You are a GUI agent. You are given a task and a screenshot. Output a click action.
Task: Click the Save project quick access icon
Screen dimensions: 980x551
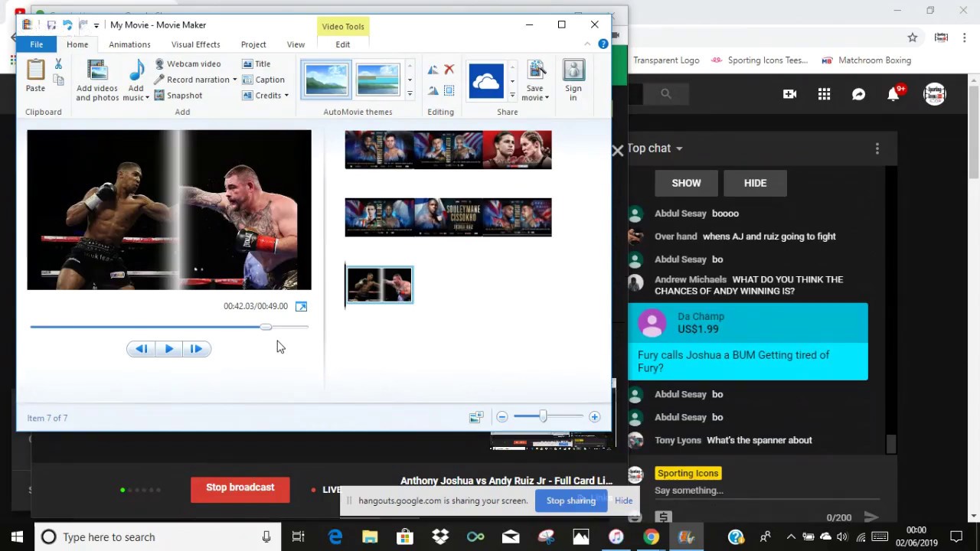[x=51, y=25]
